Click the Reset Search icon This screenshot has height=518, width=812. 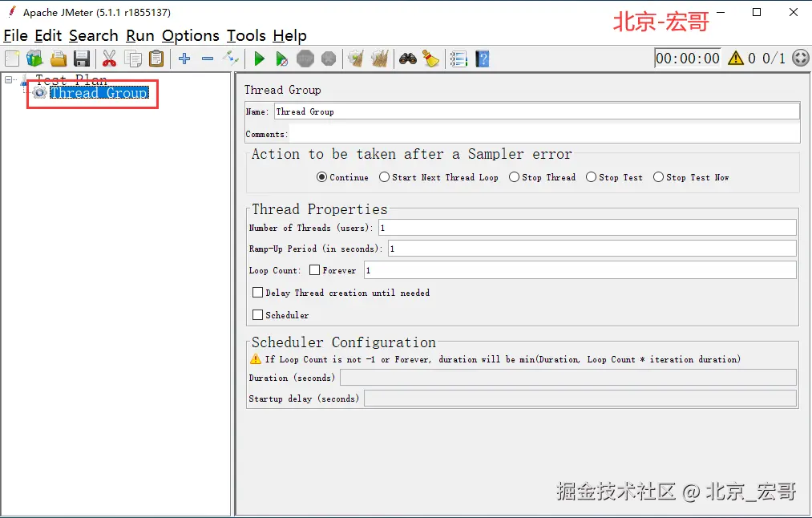point(431,59)
